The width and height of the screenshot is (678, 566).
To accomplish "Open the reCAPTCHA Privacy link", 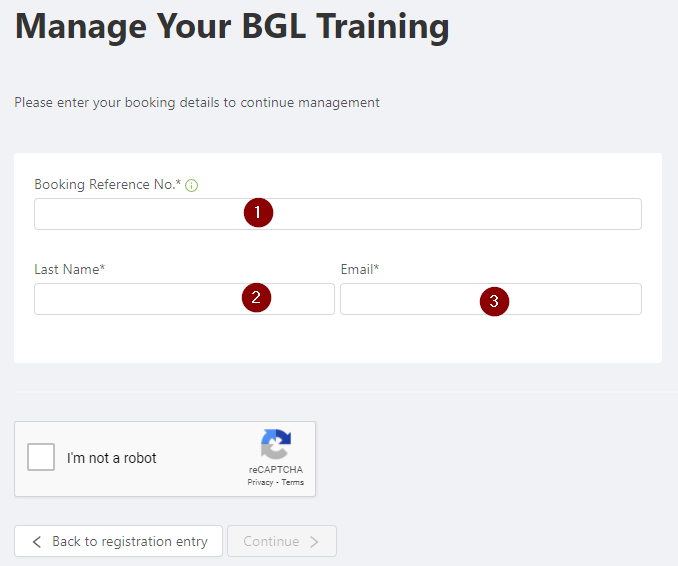I will (x=260, y=483).
